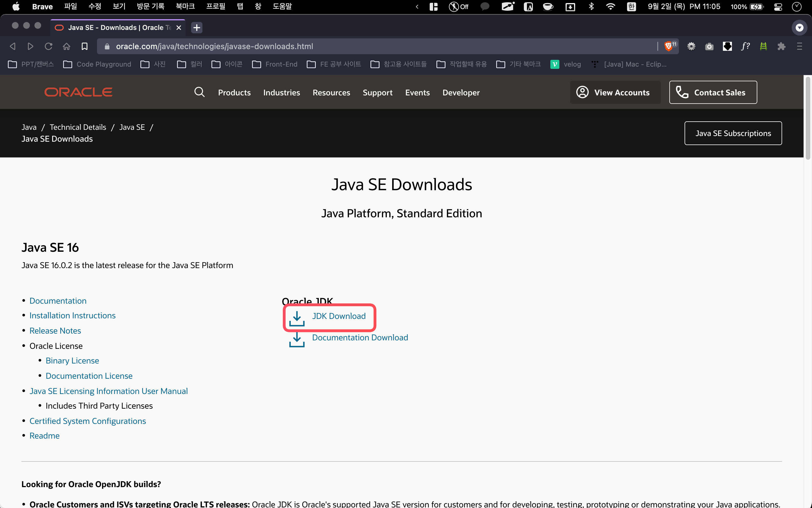This screenshot has width=812, height=508.
Task: Open Wi-Fi status in menu bar
Action: pos(611,6)
